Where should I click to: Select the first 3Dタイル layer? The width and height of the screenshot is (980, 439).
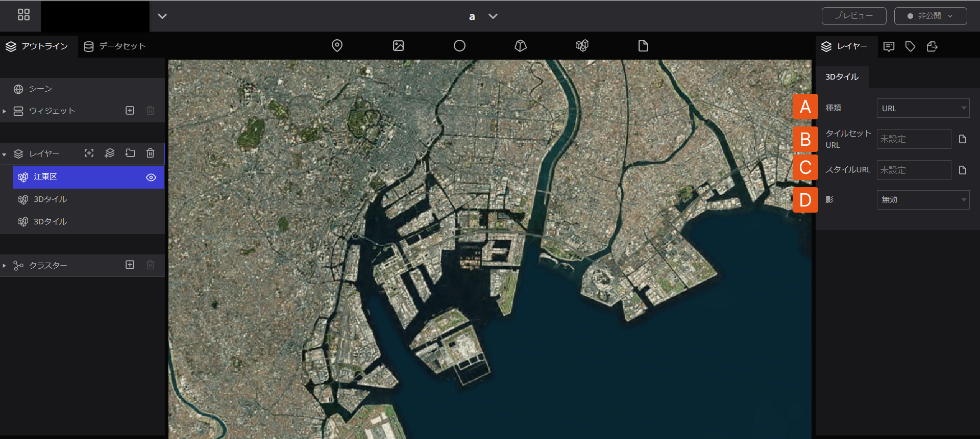88,199
